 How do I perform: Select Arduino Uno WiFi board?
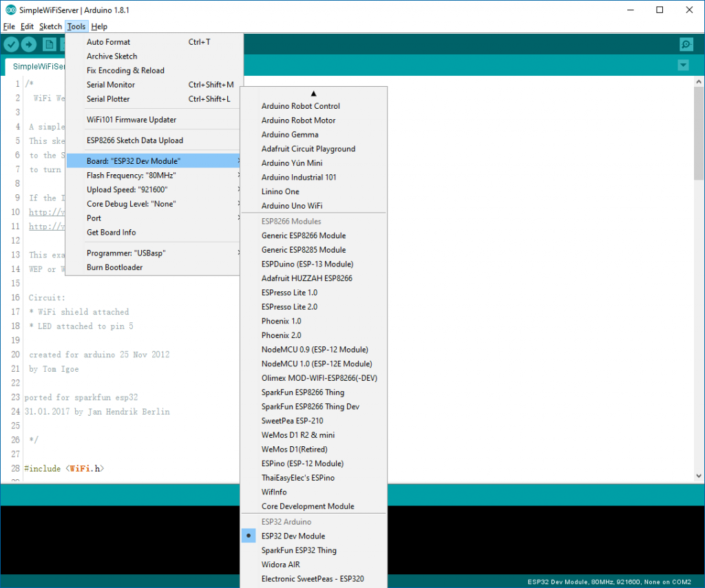coord(314,206)
